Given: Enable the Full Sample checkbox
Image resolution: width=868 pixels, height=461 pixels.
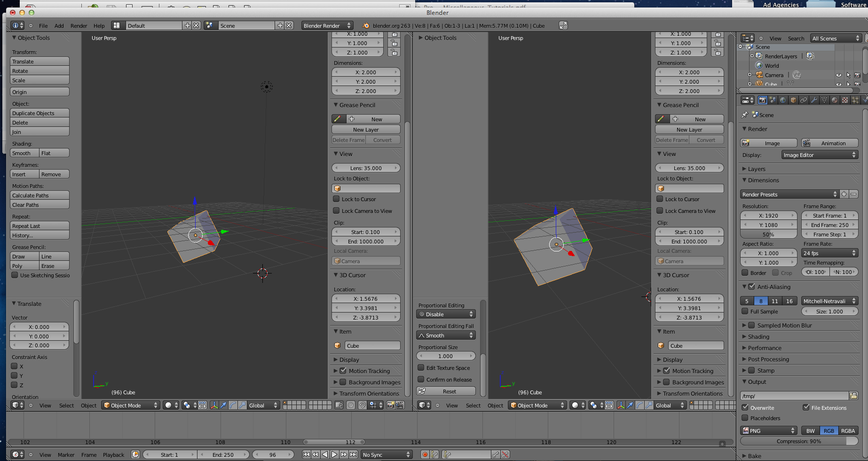Looking at the screenshot, I should [745, 311].
